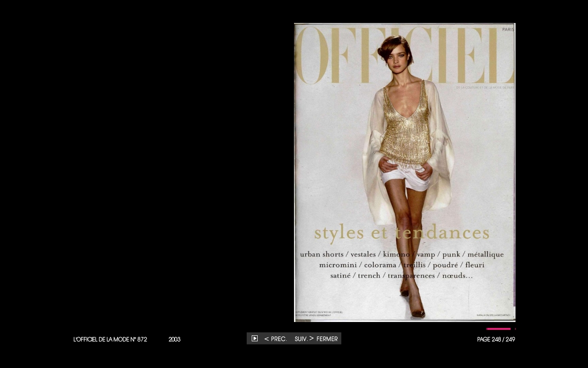This screenshot has height=368, width=588.
Task: Start the slideshow with the play icon
Action: coord(254,339)
